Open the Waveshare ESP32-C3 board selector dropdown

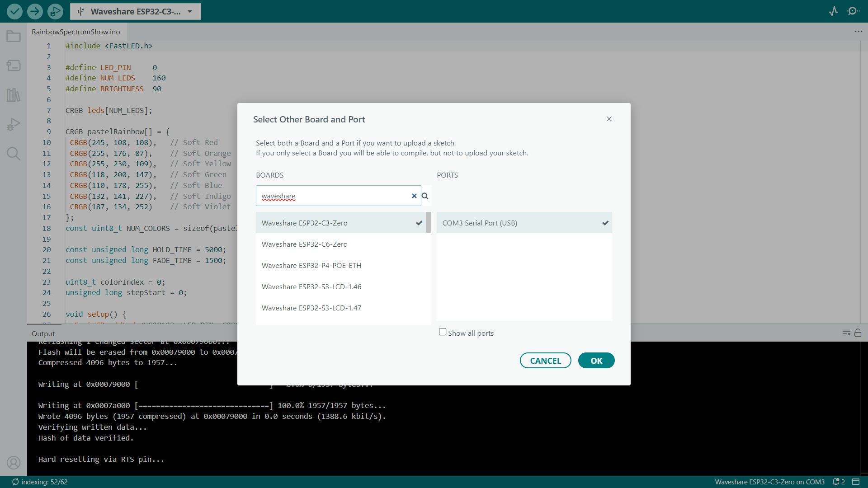click(x=136, y=11)
